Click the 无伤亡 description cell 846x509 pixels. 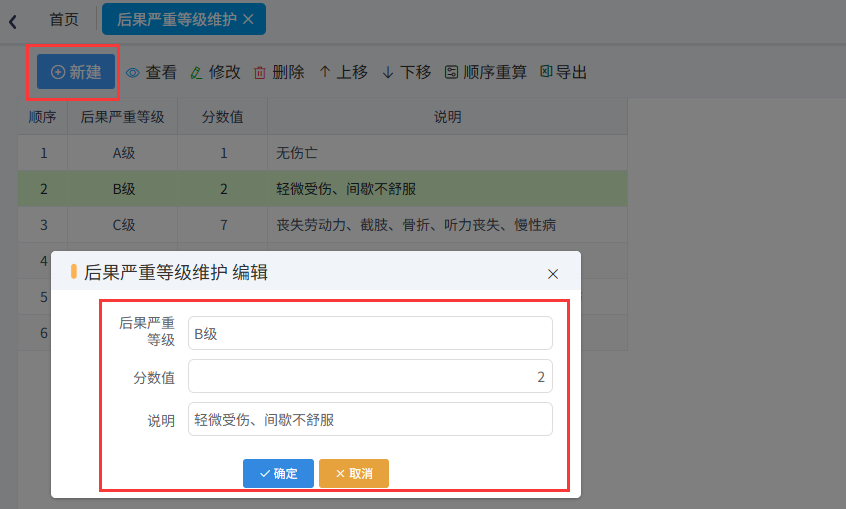click(447, 153)
